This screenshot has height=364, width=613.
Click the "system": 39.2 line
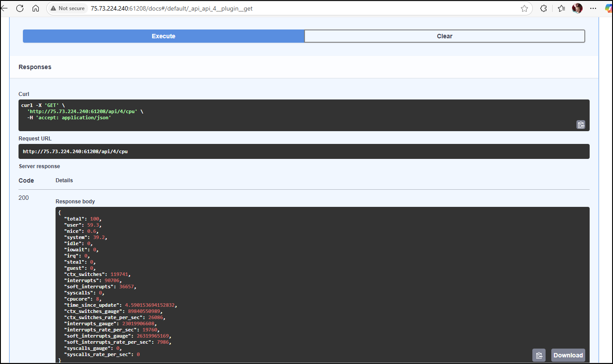tap(86, 237)
